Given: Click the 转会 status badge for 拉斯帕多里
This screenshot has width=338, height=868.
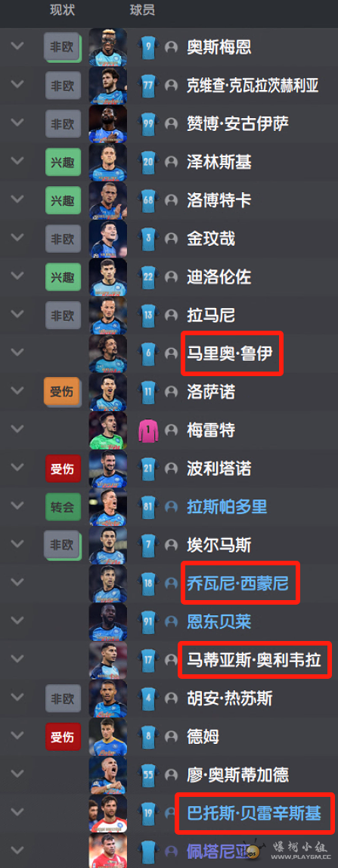Looking at the screenshot, I should (63, 507).
